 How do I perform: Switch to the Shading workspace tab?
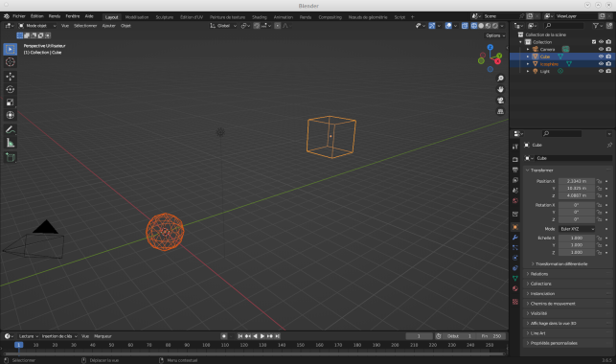pyautogui.click(x=260, y=17)
